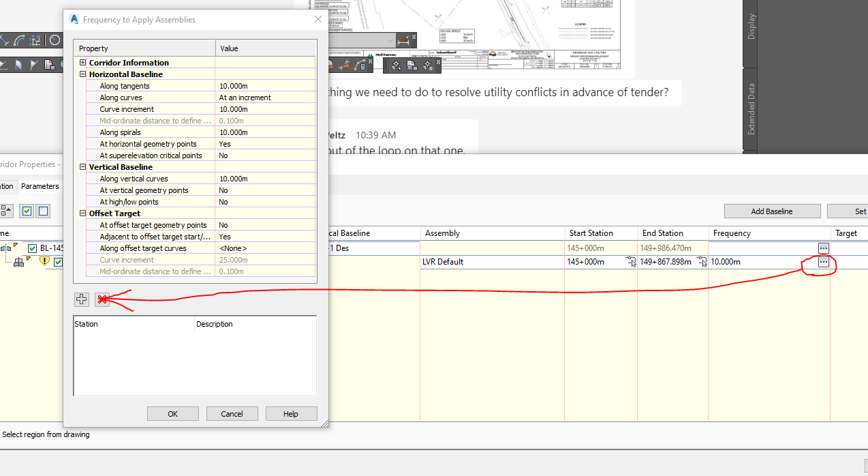Viewport: 868px width, 476px height.
Task: Toggle the BL-145 baseline checkbox
Action: [x=31, y=248]
